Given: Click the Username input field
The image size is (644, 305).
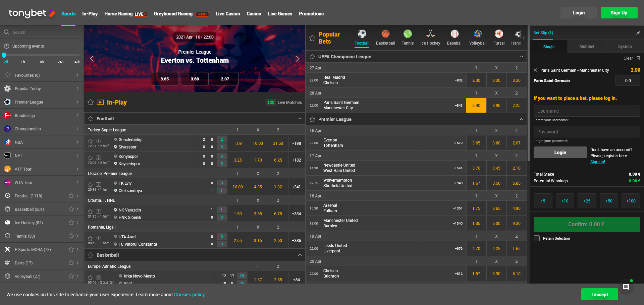Looking at the screenshot, I should click(587, 111).
